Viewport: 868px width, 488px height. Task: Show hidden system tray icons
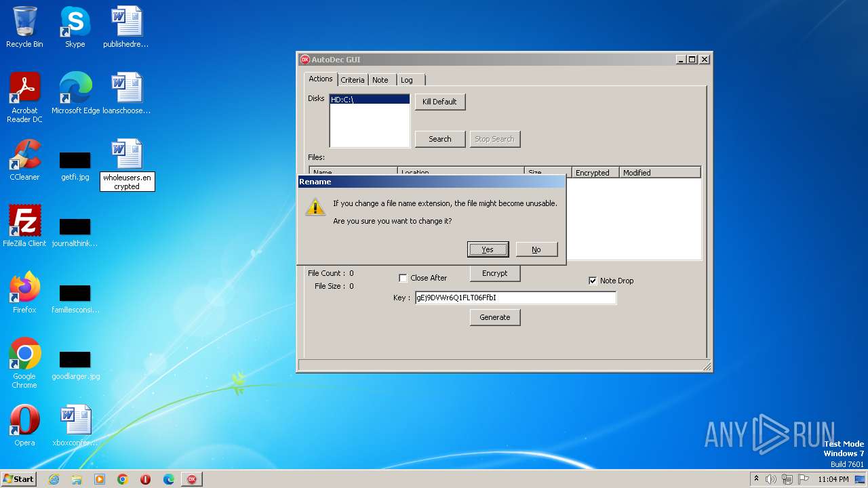click(756, 479)
